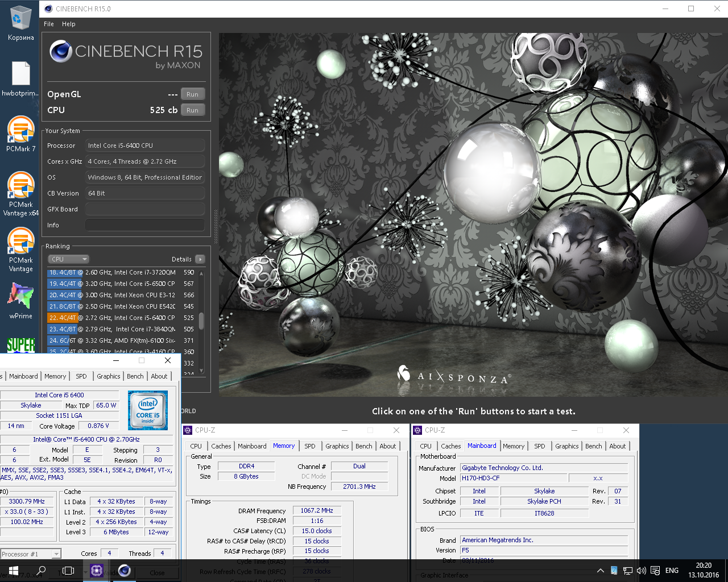Run the OpenGL benchmark

192,94
